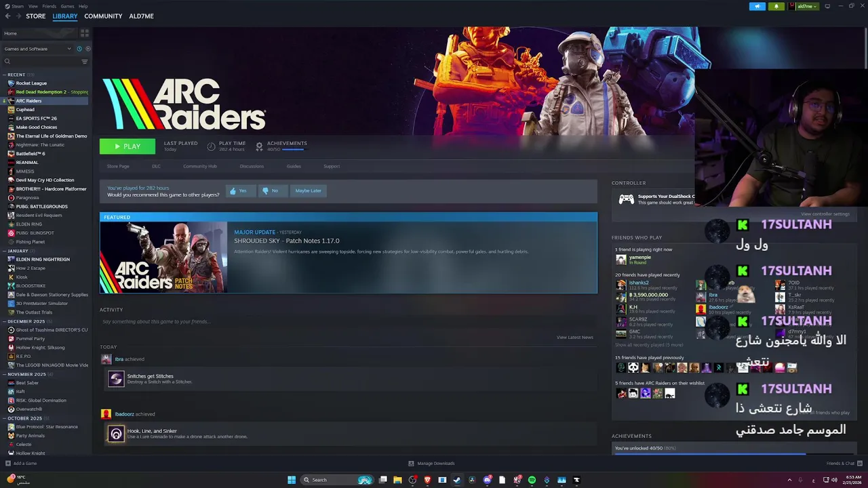Open the controller icon in Controller panel
The width and height of the screenshot is (868, 488).
tap(627, 199)
